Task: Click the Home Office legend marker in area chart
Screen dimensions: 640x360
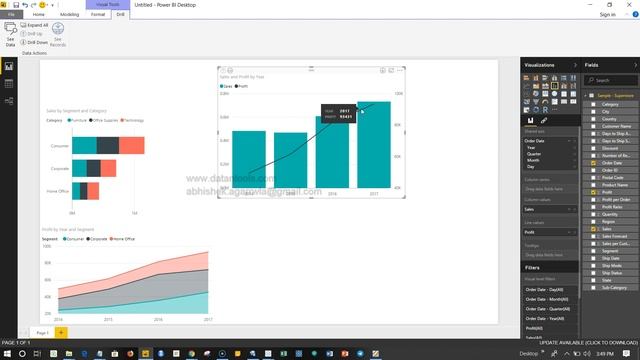Action: coord(111,239)
